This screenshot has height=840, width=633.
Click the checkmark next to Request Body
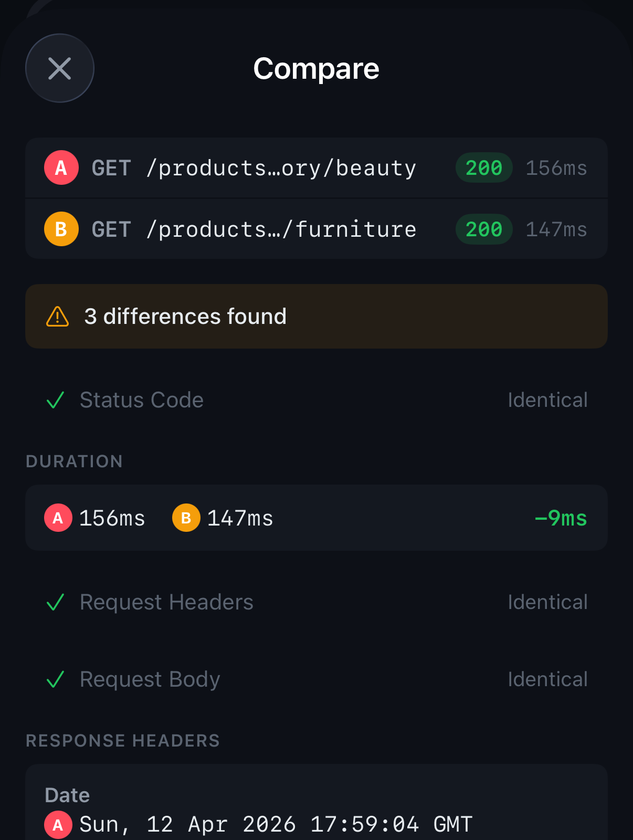coord(55,679)
